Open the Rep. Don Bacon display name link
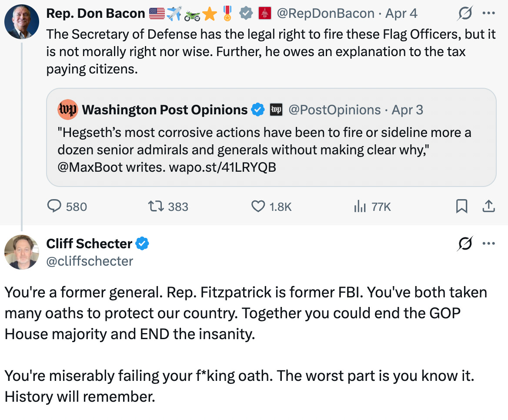Screen dimensions: 508x420 point(95,14)
